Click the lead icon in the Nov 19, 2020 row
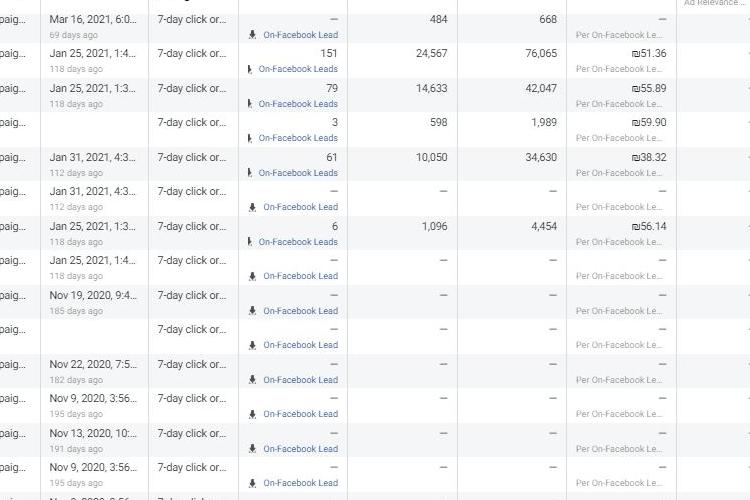The image size is (750, 500). tap(253, 311)
